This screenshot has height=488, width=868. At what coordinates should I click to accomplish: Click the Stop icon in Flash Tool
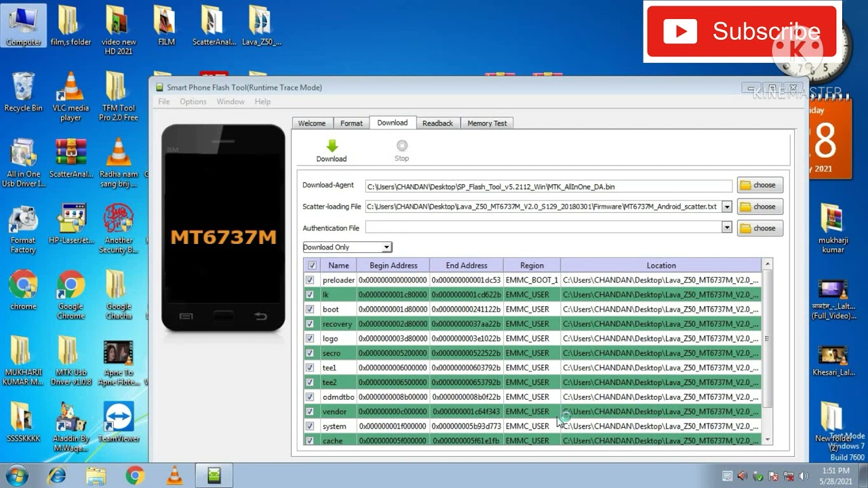pos(402,146)
